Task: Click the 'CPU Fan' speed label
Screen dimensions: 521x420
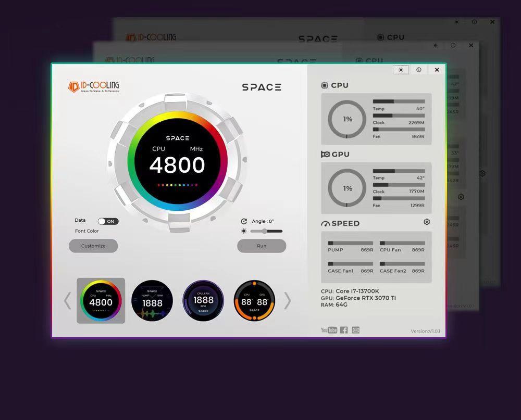Action: point(390,250)
